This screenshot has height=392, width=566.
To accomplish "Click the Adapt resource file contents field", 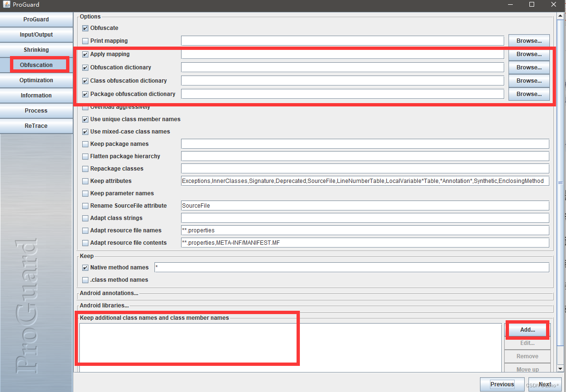I will (365, 242).
